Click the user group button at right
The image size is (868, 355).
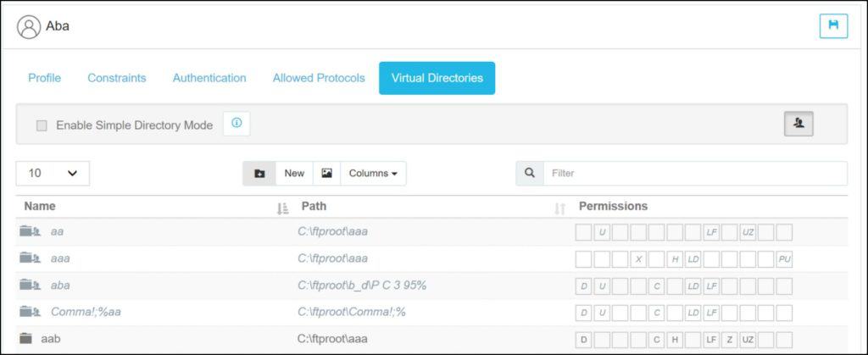[x=798, y=124]
